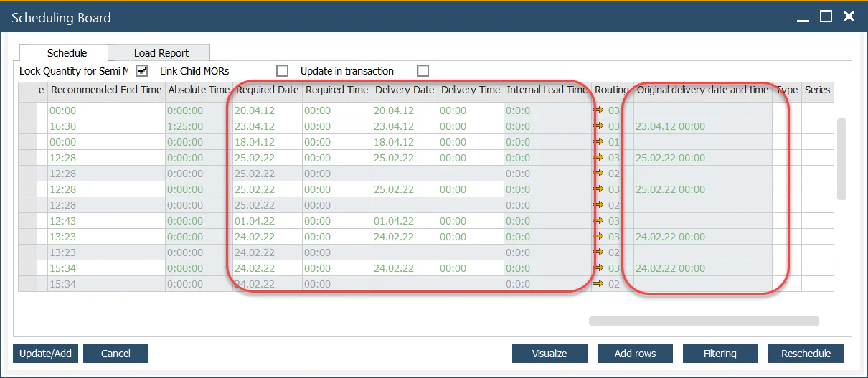Close the Scheduling Board window
This screenshot has height=378, width=868.
tap(849, 16)
